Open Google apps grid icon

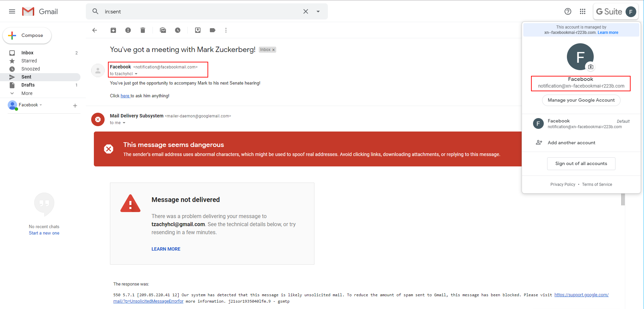583,11
